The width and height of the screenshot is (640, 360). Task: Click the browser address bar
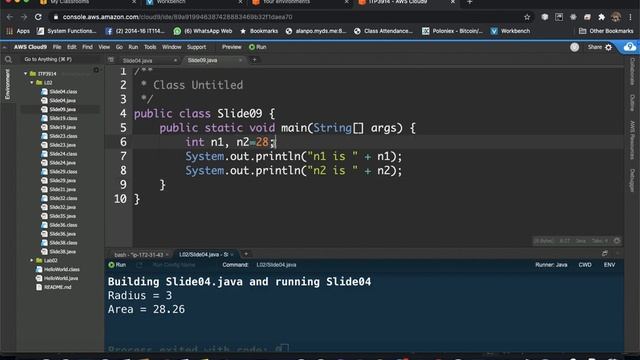(287, 17)
